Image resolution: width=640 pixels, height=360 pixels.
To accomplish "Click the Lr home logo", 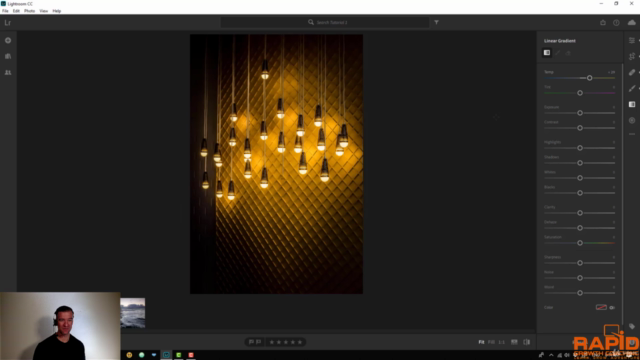I will point(8,23).
